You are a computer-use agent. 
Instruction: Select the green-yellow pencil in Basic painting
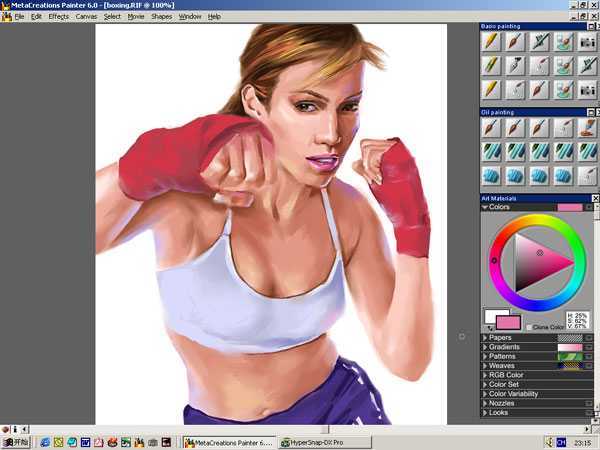pyautogui.click(x=491, y=65)
